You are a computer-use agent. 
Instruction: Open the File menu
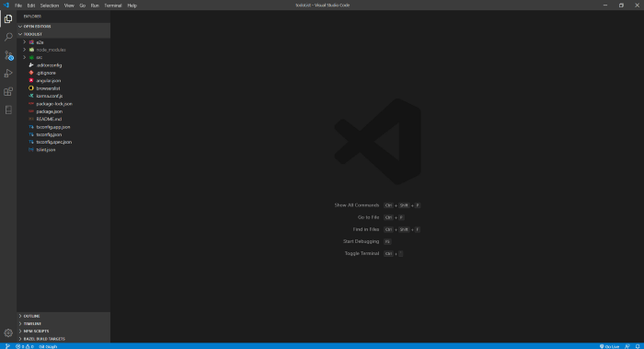(18, 6)
